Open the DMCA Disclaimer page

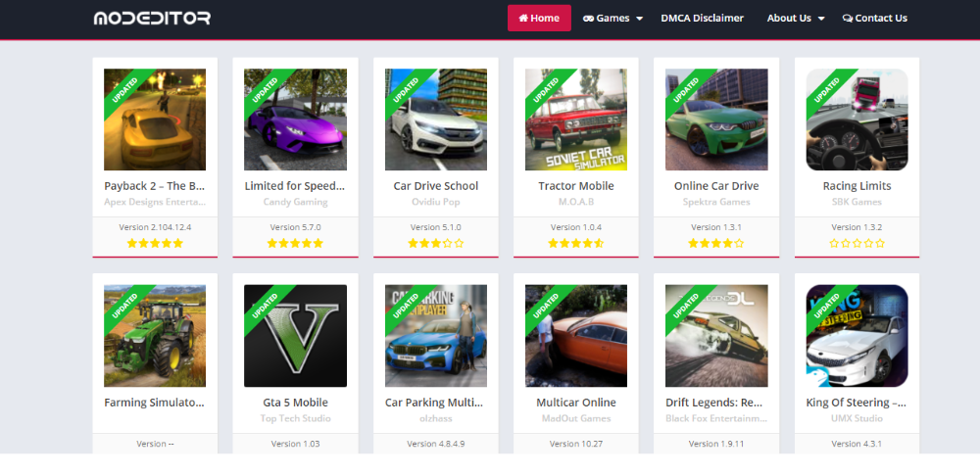pos(702,18)
